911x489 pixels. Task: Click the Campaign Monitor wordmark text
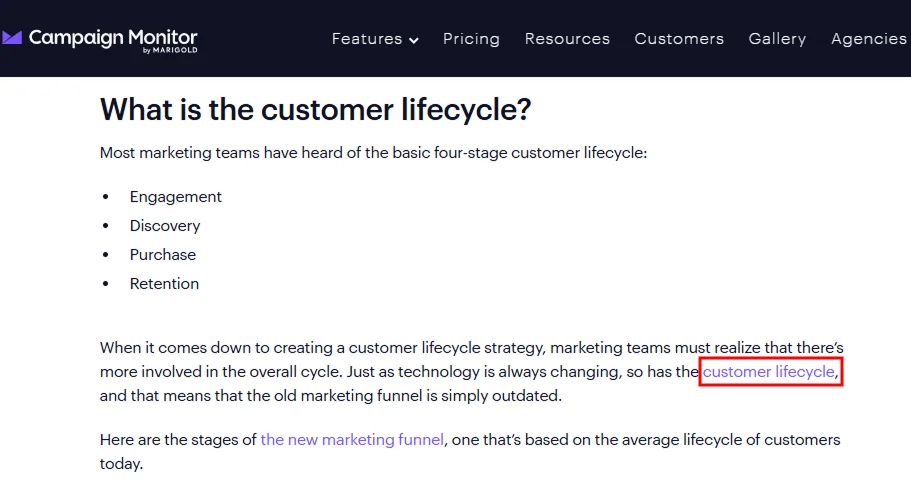pyautogui.click(x=113, y=37)
